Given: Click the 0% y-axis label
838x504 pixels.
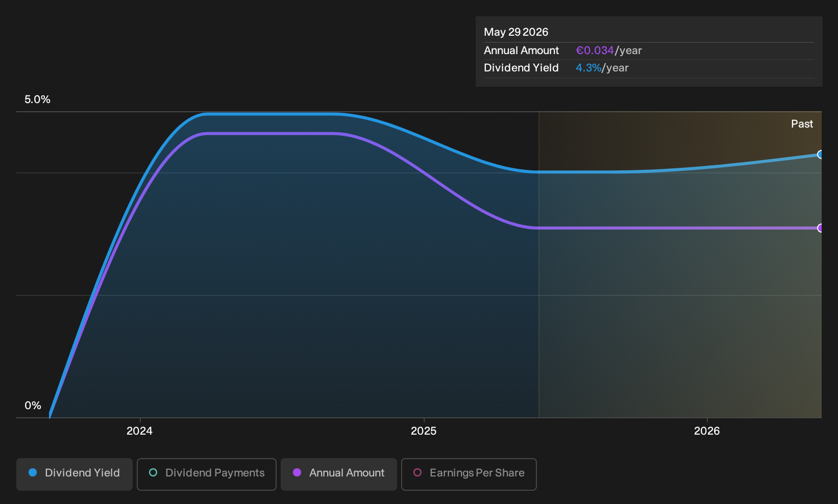Looking at the screenshot, I should [x=33, y=406].
